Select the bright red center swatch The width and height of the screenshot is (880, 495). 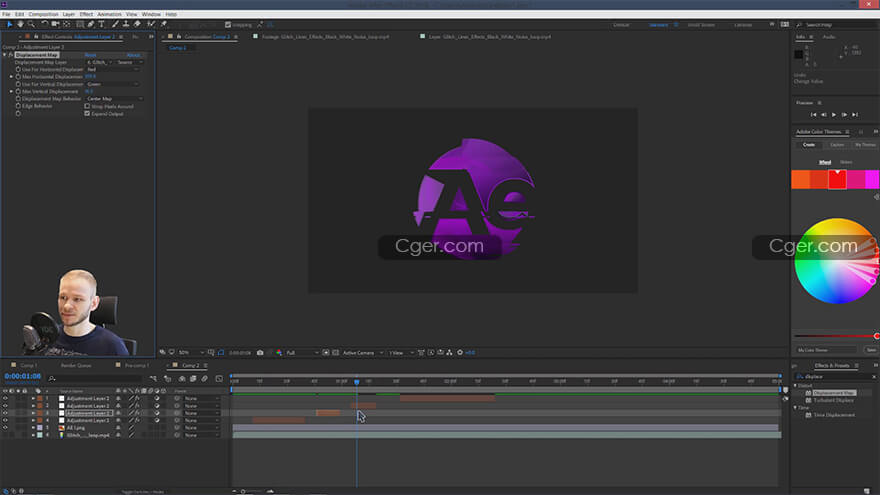pyautogui.click(x=837, y=180)
